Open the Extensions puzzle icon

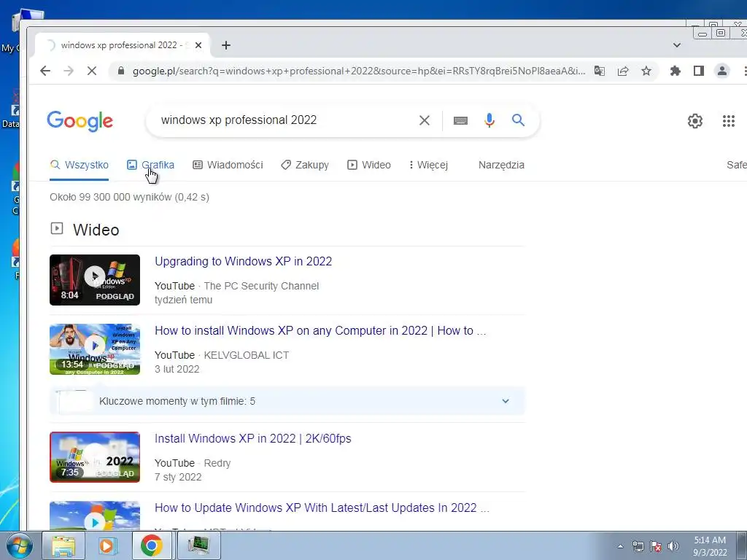675,71
